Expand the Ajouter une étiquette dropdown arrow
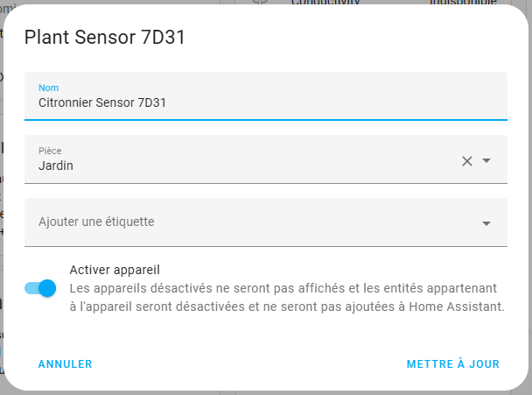 [x=486, y=223]
